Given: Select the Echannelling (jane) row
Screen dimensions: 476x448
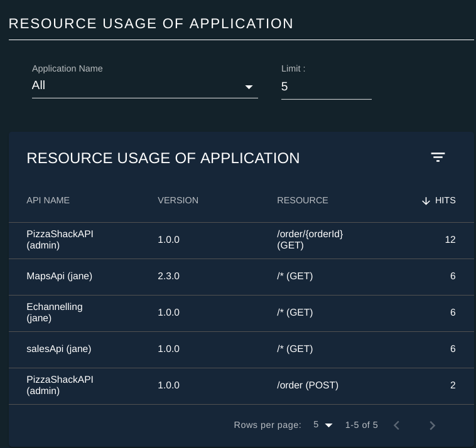Looking at the screenshot, I should click(241, 313).
